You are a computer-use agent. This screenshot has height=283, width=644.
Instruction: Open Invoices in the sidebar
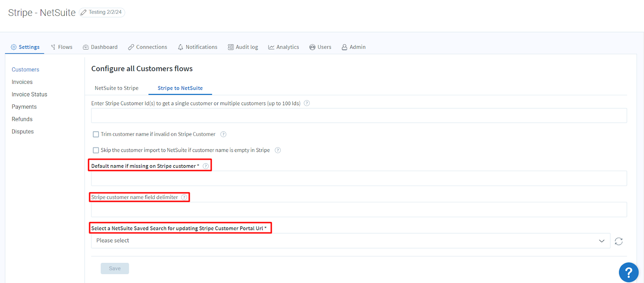[x=22, y=82]
